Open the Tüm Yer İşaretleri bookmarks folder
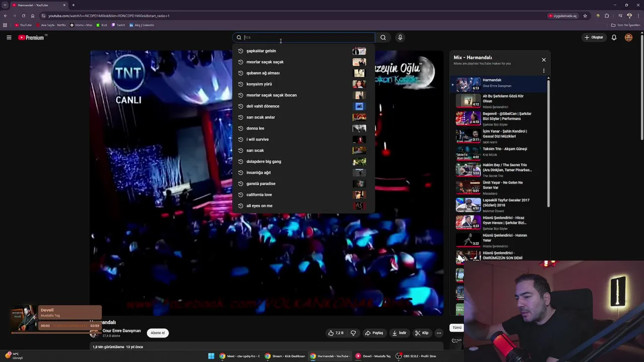Image resolution: width=644 pixels, height=362 pixels. pyautogui.click(x=625, y=25)
